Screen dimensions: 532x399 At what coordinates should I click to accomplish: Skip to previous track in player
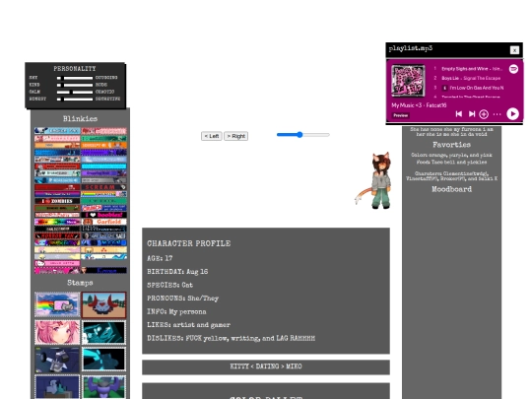coord(459,114)
